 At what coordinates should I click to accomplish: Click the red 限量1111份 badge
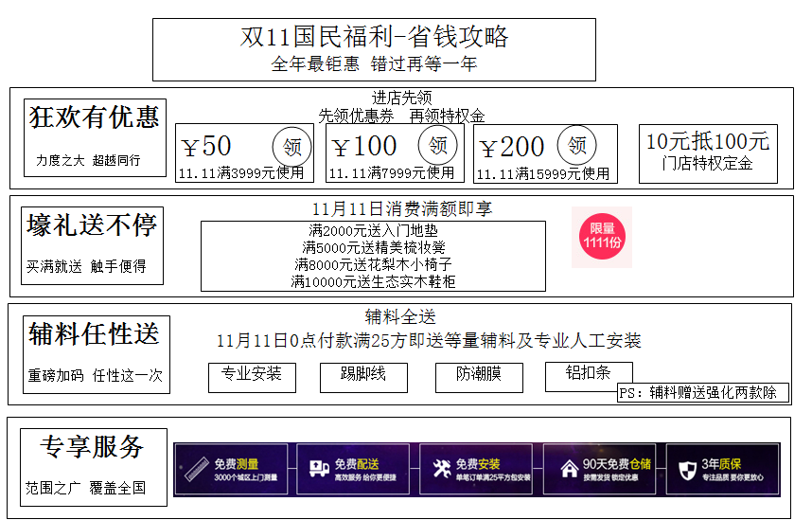coord(602,237)
